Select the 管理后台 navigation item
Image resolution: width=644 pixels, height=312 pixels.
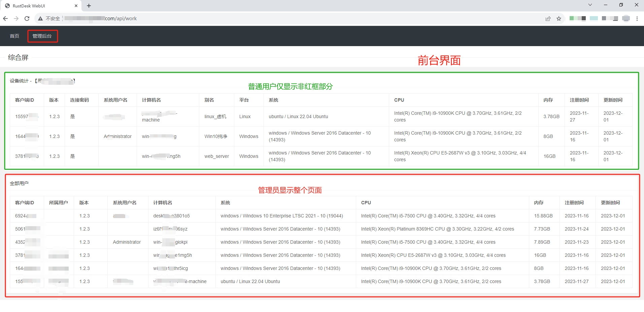coord(42,36)
